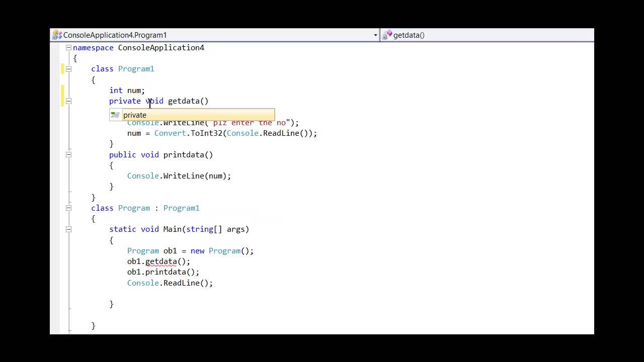This screenshot has width=644, height=362.
Task: Click the 'static void Main' signature
Action: pyautogui.click(x=179, y=229)
